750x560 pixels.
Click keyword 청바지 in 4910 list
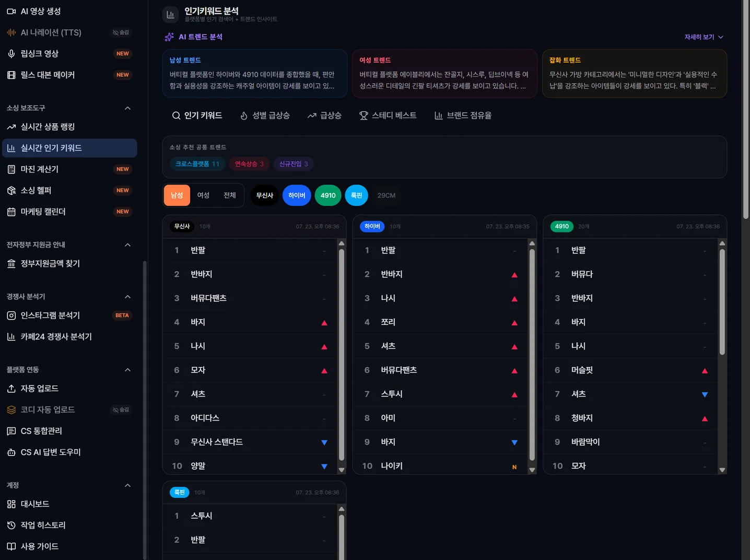(x=582, y=418)
